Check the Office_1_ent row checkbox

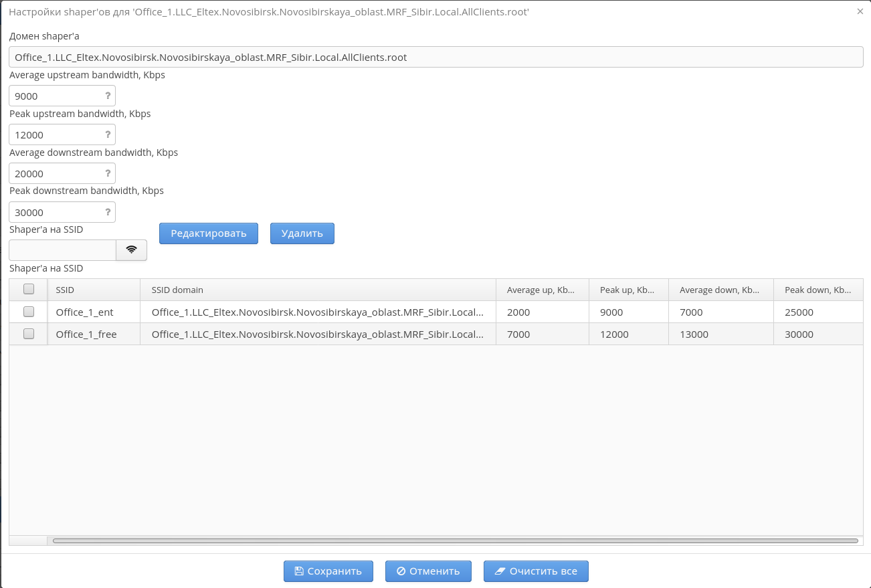(x=29, y=312)
